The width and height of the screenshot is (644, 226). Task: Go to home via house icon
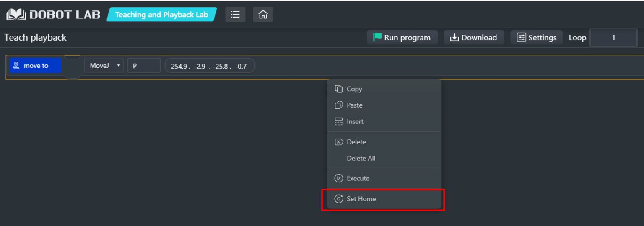(263, 15)
